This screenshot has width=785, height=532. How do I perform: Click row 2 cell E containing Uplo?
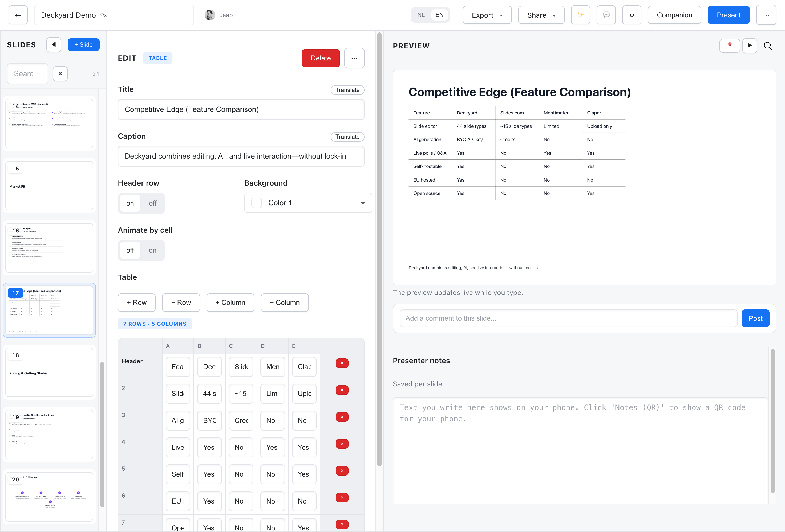click(x=304, y=394)
